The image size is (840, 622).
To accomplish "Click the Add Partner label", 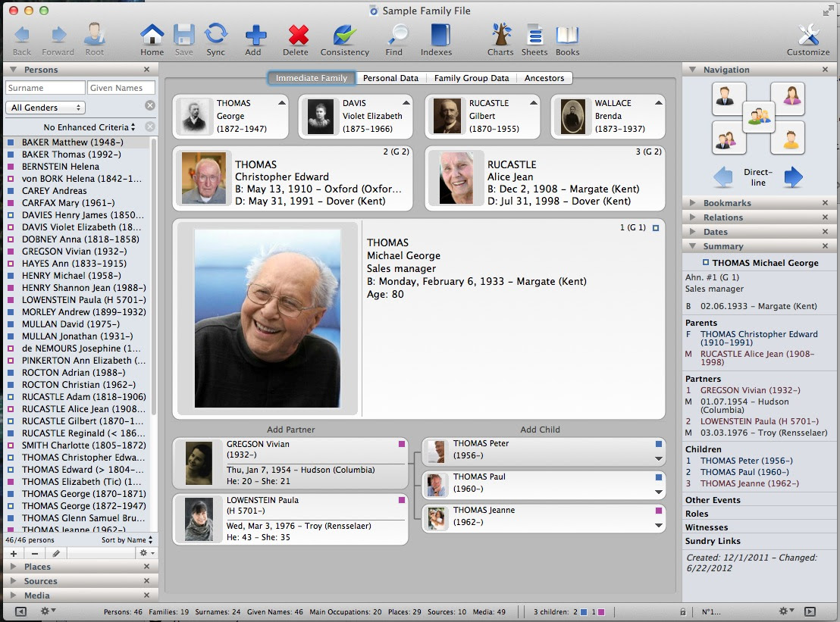I will [x=290, y=430].
